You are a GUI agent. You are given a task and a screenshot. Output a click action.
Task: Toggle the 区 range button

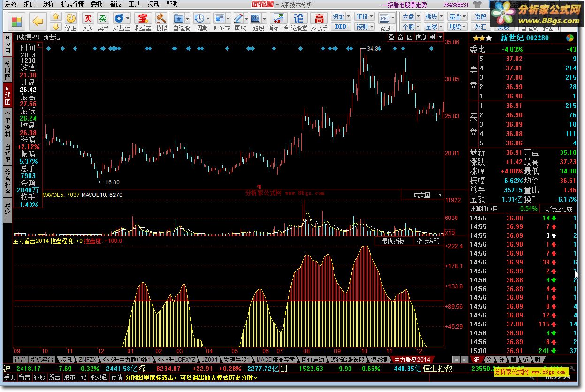[x=409, y=37]
